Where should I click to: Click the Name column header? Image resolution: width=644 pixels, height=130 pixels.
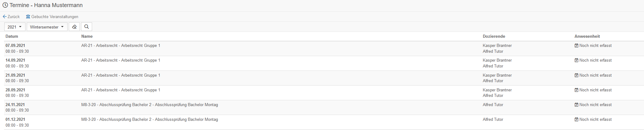point(87,36)
